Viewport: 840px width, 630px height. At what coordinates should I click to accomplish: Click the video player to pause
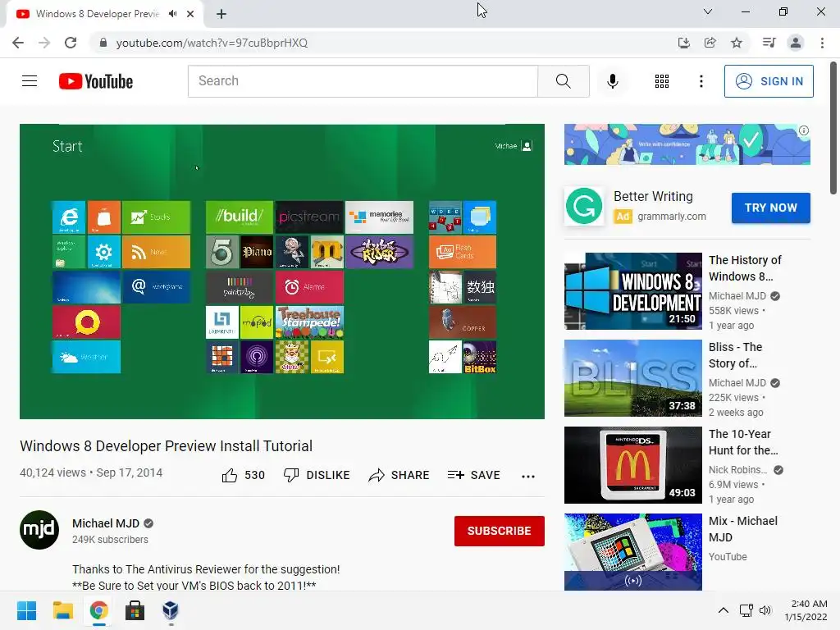point(282,271)
